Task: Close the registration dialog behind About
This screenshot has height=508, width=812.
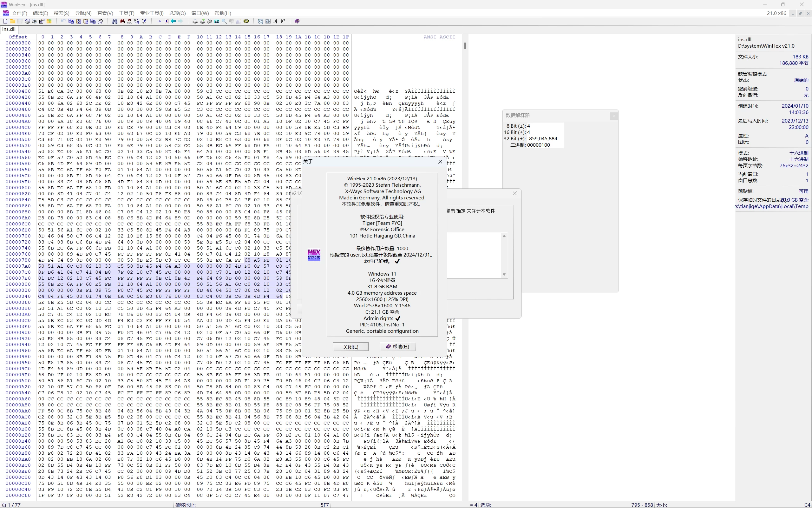Action: (515, 194)
